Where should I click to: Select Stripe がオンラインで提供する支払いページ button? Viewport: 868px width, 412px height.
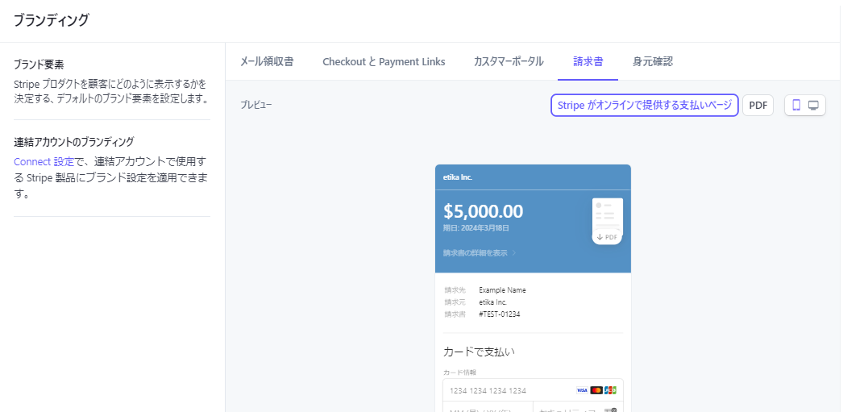[645, 105]
